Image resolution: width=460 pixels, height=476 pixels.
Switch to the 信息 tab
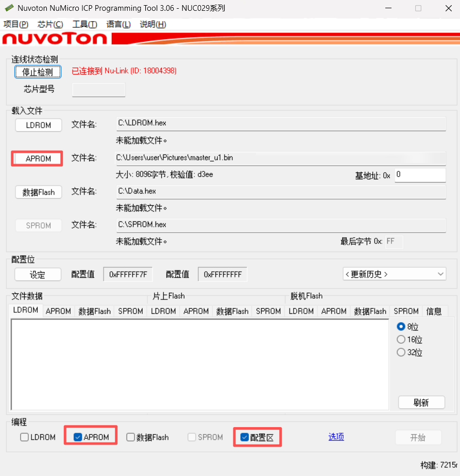(x=434, y=311)
